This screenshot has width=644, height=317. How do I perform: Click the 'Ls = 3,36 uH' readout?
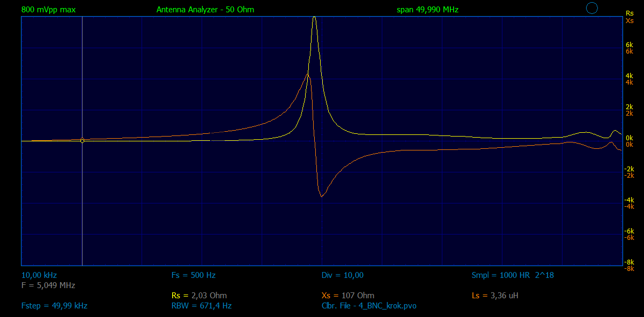pyautogui.click(x=495, y=296)
